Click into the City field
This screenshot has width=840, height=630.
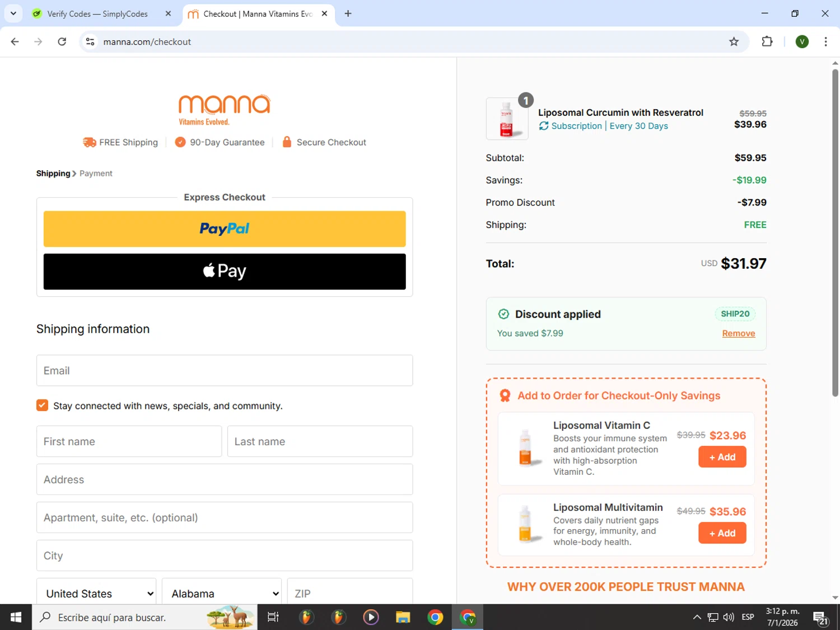(x=225, y=556)
